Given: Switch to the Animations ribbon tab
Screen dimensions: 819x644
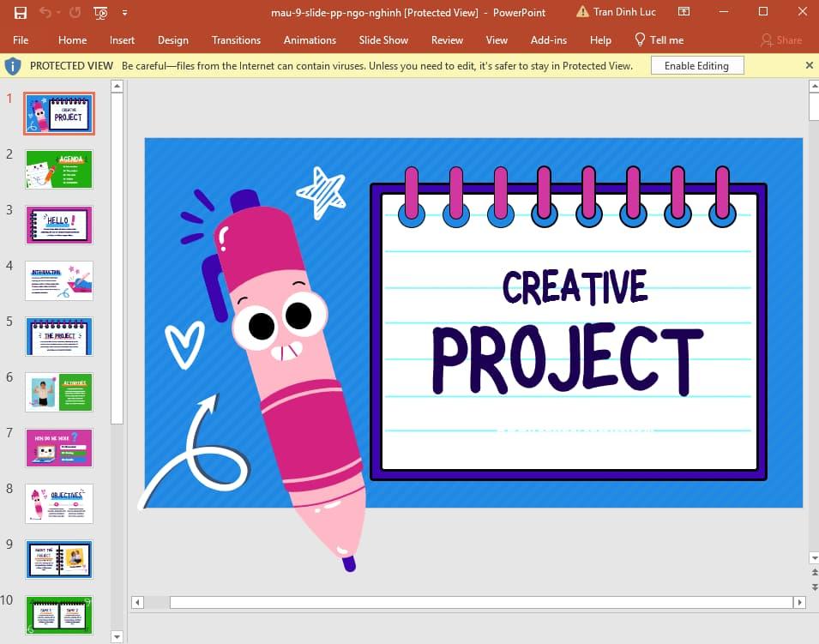Looking at the screenshot, I should 310,39.
